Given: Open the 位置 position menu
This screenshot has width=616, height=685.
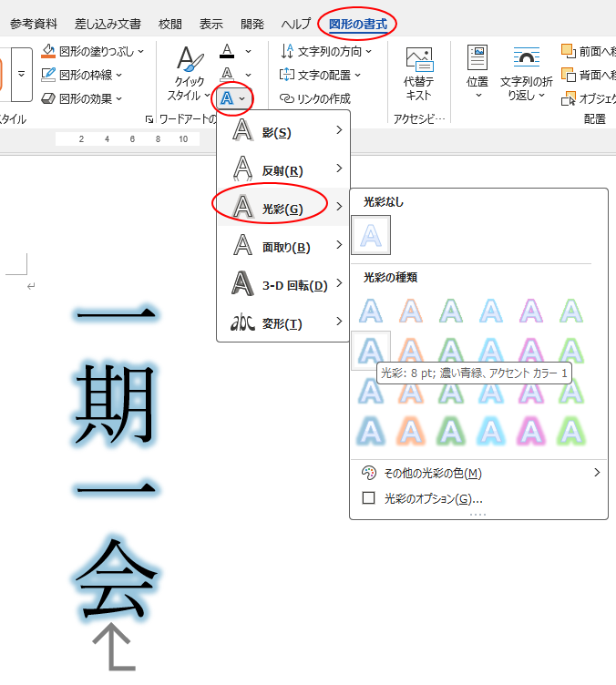Looking at the screenshot, I should [x=477, y=72].
